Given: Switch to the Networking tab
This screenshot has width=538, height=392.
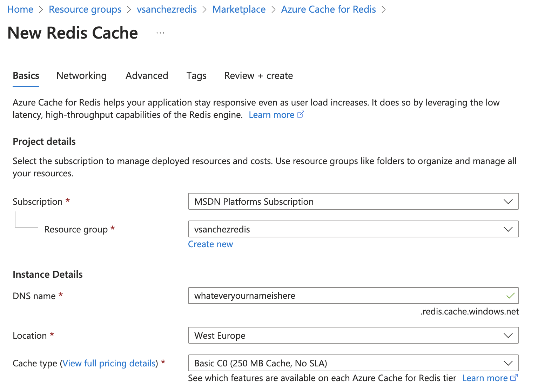Looking at the screenshot, I should pos(81,76).
